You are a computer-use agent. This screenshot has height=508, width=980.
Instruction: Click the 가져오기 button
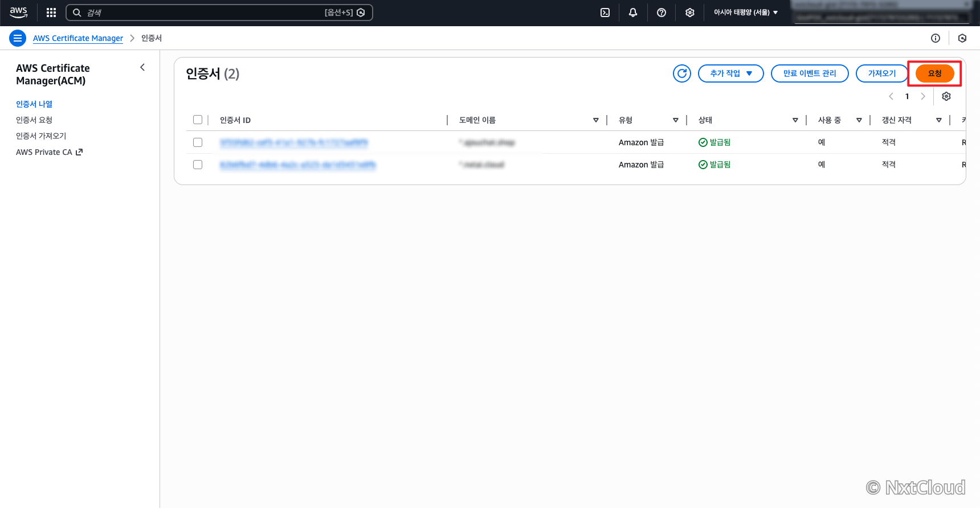pos(882,73)
